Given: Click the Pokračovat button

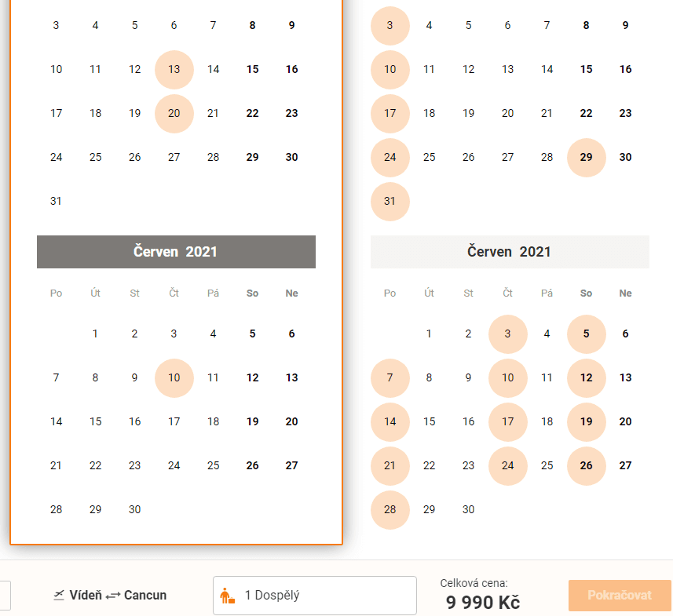Looking at the screenshot, I should [620, 596].
